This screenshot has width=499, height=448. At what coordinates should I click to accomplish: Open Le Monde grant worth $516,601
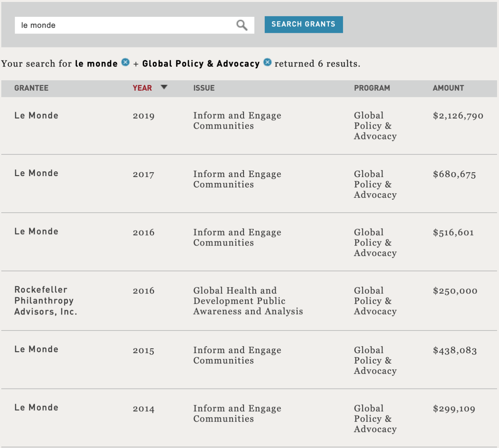[x=36, y=231]
